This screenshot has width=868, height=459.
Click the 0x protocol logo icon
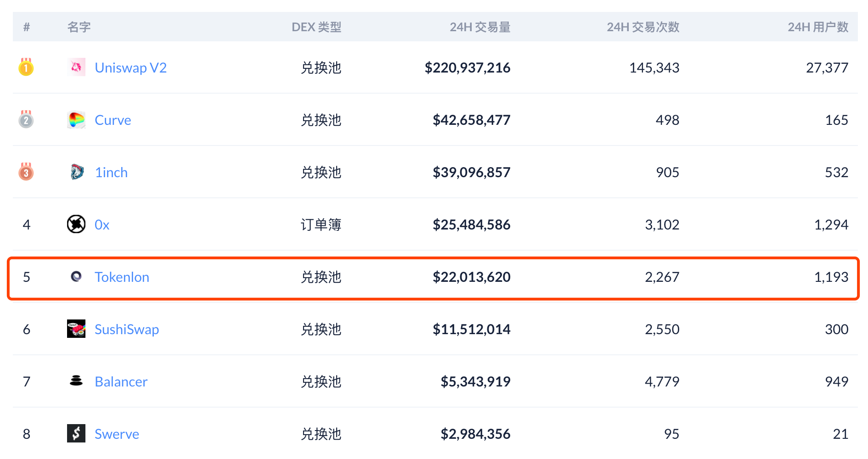[x=76, y=224]
